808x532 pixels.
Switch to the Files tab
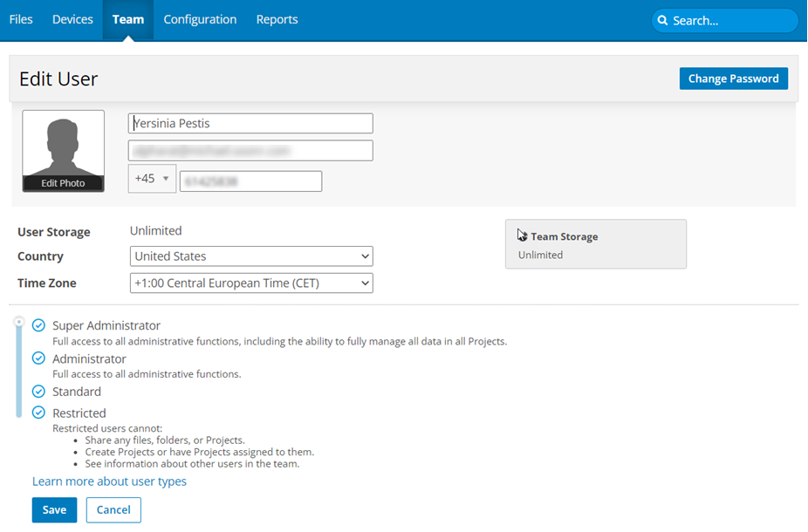pyautogui.click(x=21, y=19)
